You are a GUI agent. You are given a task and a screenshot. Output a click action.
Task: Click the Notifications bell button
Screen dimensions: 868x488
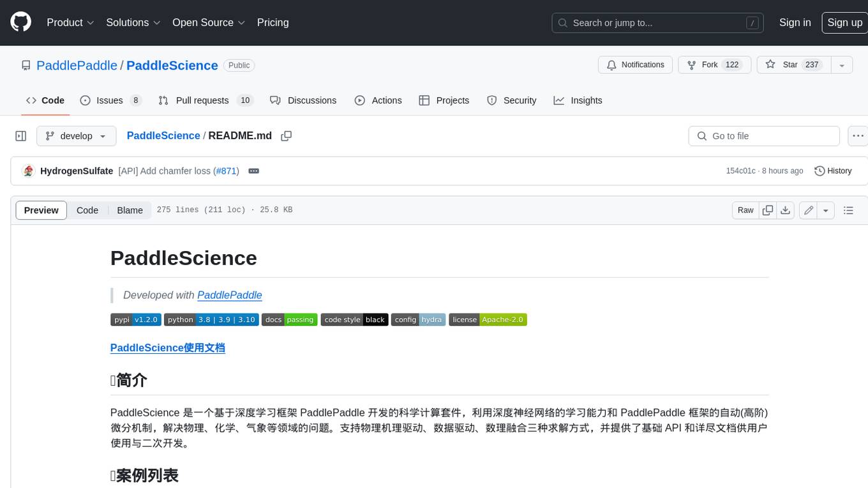[635, 65]
